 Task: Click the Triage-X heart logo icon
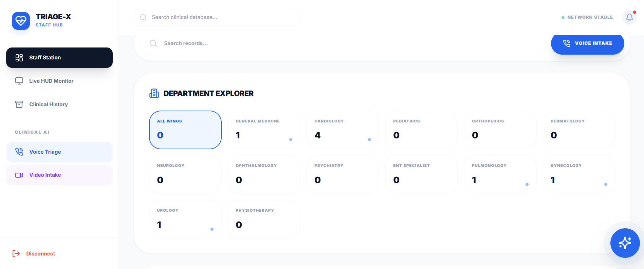pos(21,21)
